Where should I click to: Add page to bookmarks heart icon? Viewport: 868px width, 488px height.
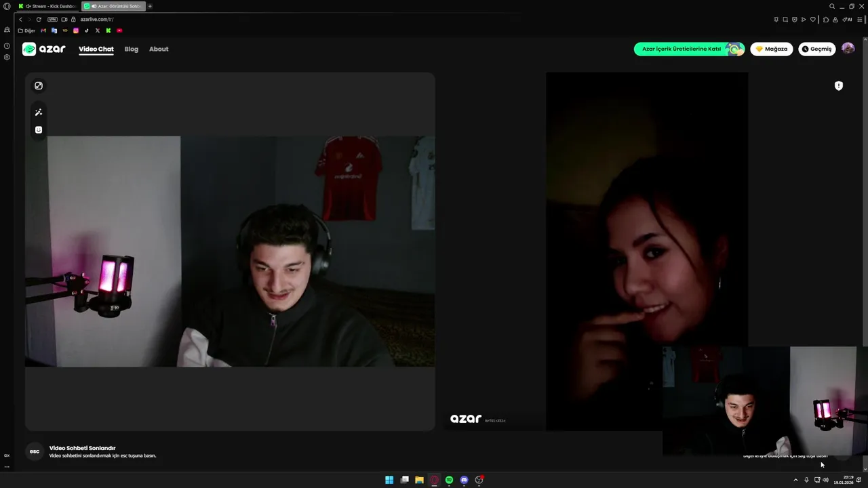coord(813,19)
